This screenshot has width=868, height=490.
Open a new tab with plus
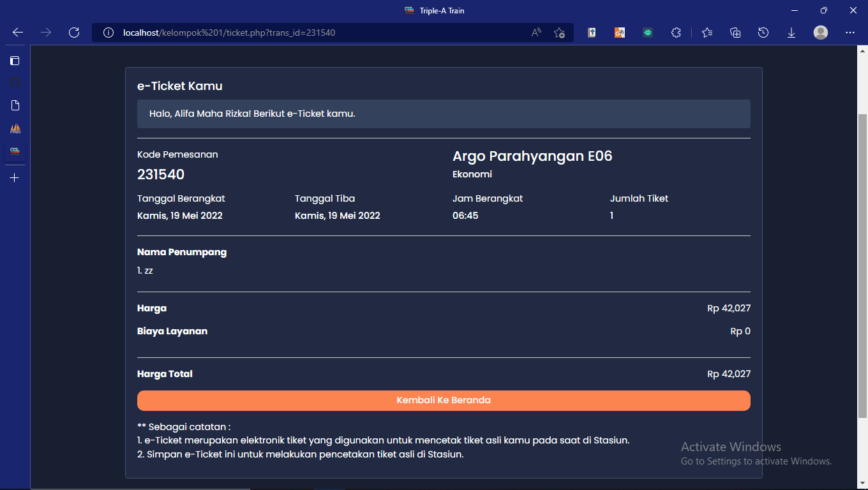click(14, 178)
